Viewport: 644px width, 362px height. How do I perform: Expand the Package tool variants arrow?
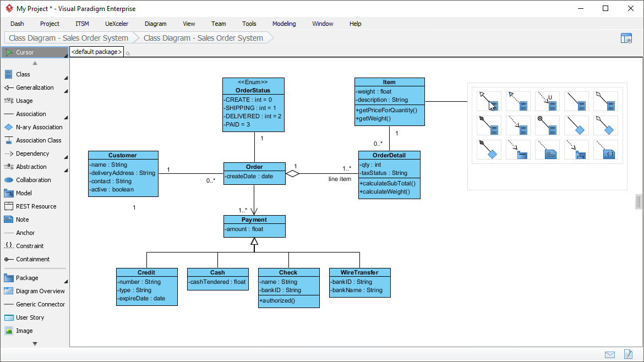coord(66,282)
